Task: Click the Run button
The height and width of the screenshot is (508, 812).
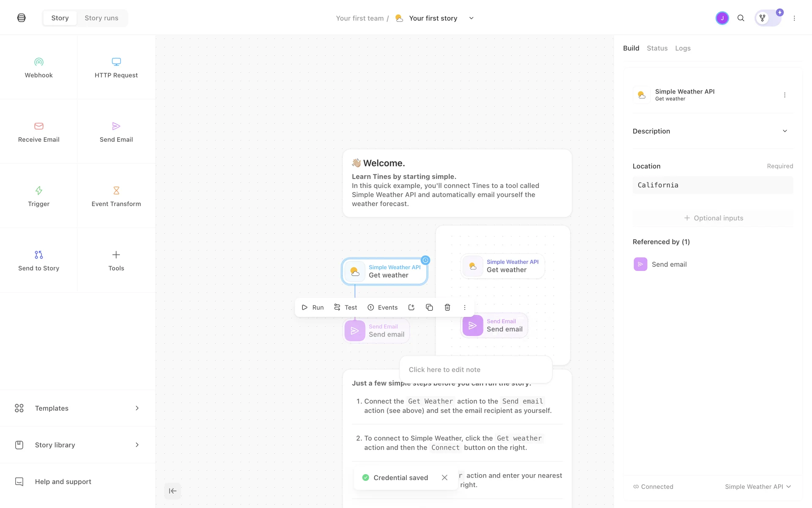Action: (313, 307)
